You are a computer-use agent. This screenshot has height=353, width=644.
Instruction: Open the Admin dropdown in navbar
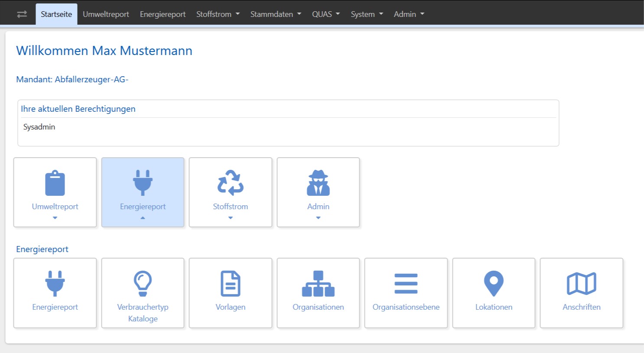click(x=409, y=14)
